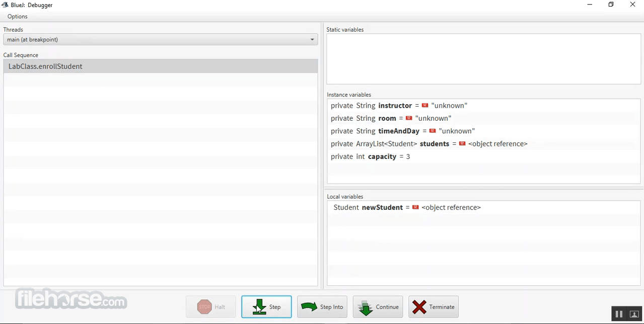Viewport: 644px width, 324px height.
Task: Select the private int capacity row
Action: click(x=483, y=156)
